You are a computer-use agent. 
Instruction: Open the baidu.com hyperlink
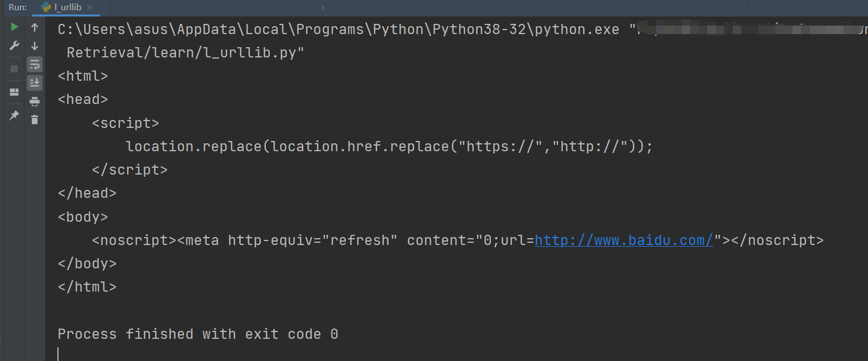click(623, 240)
